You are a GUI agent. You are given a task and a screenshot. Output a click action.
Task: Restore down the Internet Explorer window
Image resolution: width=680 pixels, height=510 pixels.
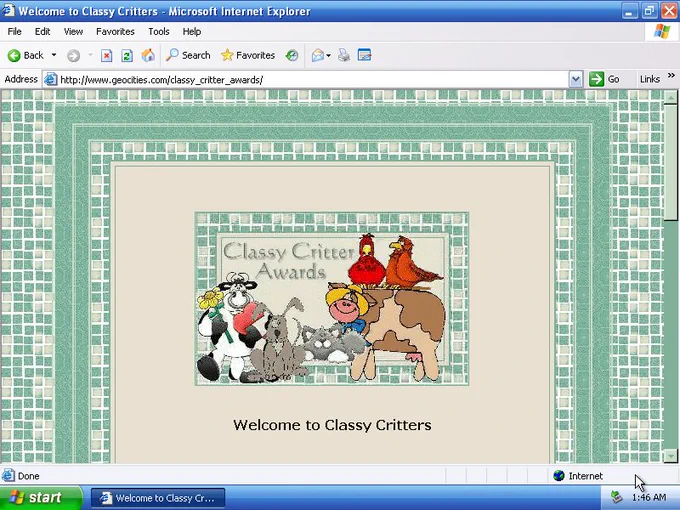click(x=649, y=11)
